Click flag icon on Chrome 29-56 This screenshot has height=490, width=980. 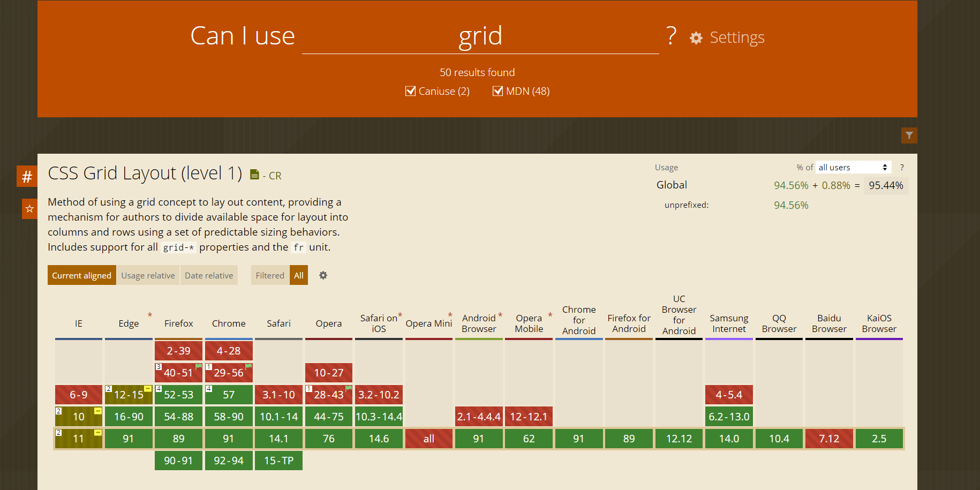[x=248, y=367]
